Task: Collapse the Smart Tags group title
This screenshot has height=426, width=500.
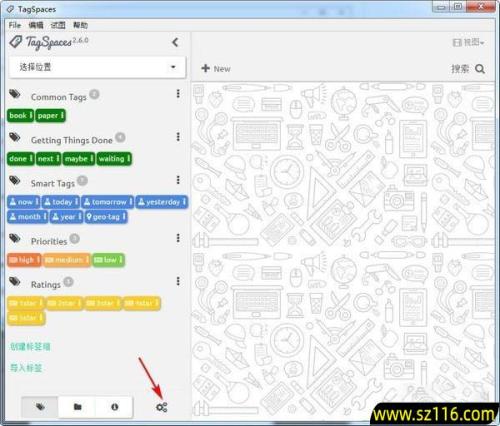Action: pyautogui.click(x=53, y=184)
